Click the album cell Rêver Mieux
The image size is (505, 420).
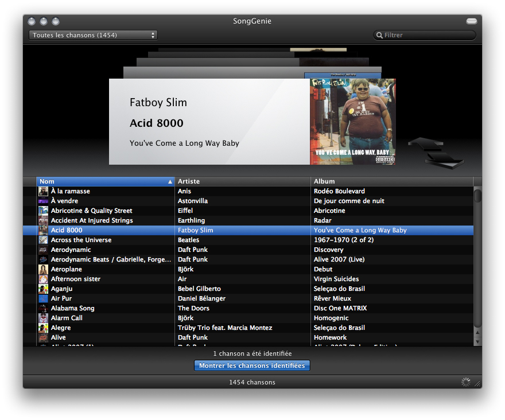coord(332,298)
